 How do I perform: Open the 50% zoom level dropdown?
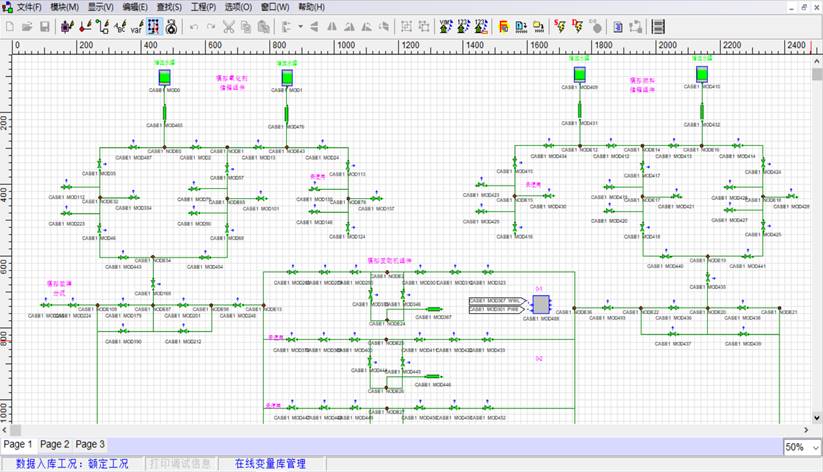coord(800,446)
